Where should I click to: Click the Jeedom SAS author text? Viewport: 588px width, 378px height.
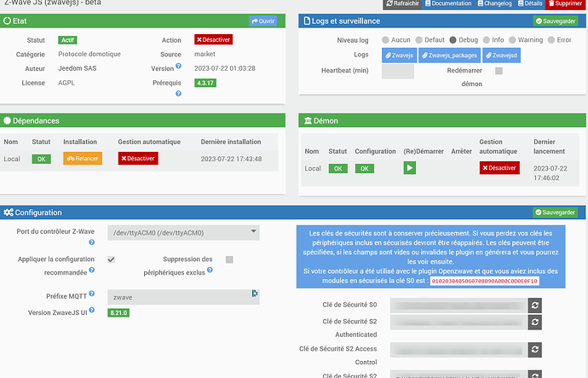click(x=78, y=68)
